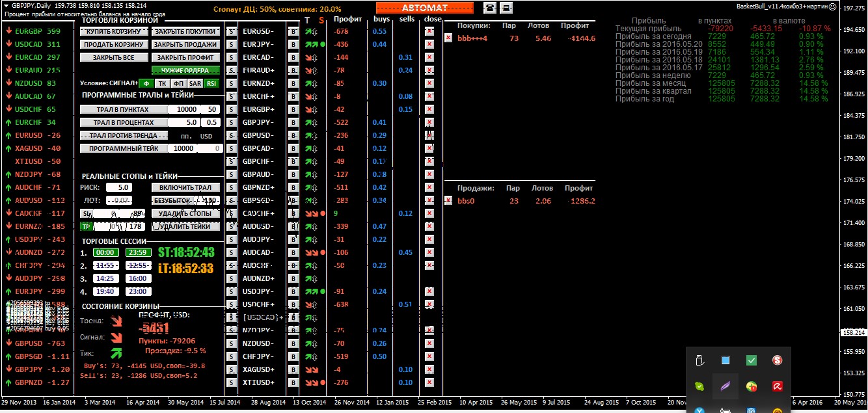Open the GBPJPY,Daily chart dropdown arrow
This screenshot has height=413, width=868.
click(x=6, y=6)
